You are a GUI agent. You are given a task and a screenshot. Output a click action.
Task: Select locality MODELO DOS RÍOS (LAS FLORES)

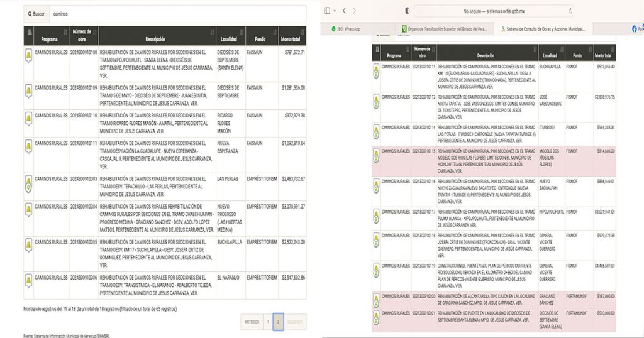point(549,158)
